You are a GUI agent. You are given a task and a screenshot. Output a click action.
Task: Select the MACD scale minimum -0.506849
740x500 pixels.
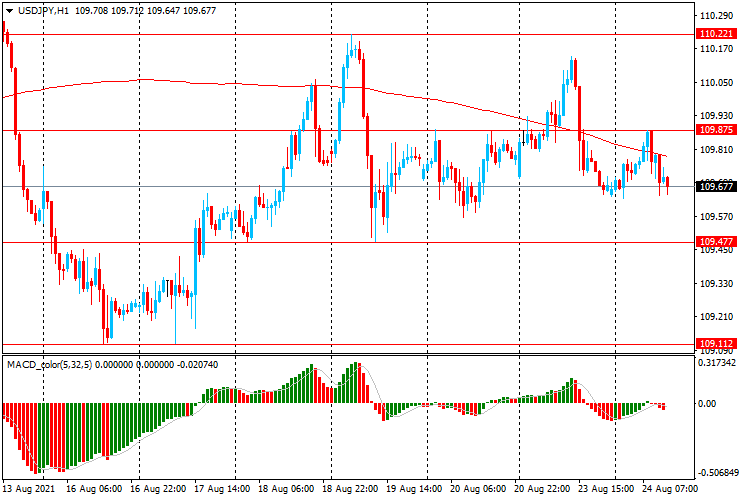point(717,473)
